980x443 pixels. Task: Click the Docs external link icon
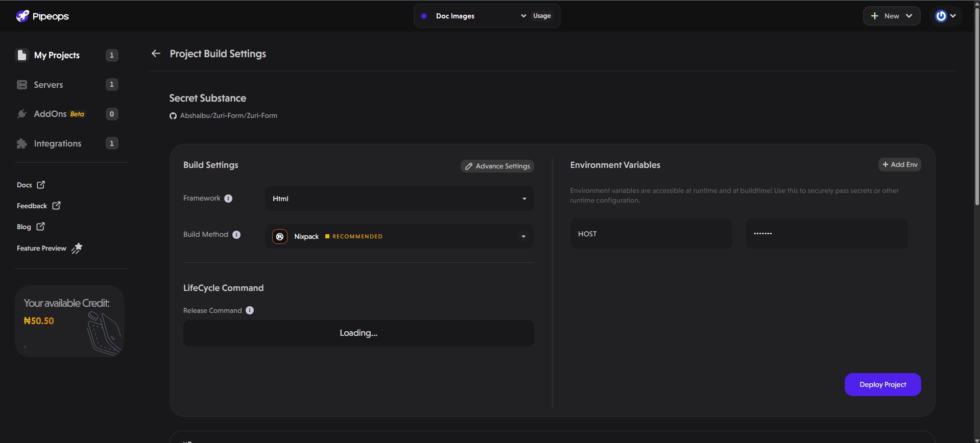click(x=41, y=185)
